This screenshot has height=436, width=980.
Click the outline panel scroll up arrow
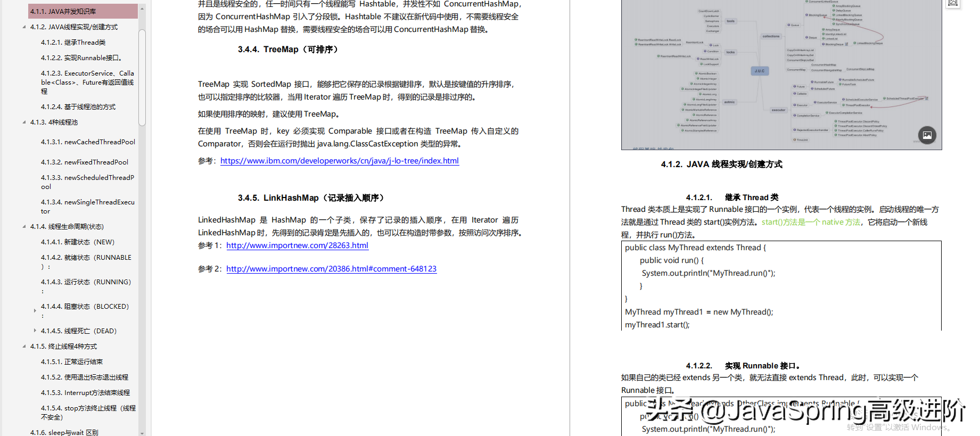pos(142,9)
